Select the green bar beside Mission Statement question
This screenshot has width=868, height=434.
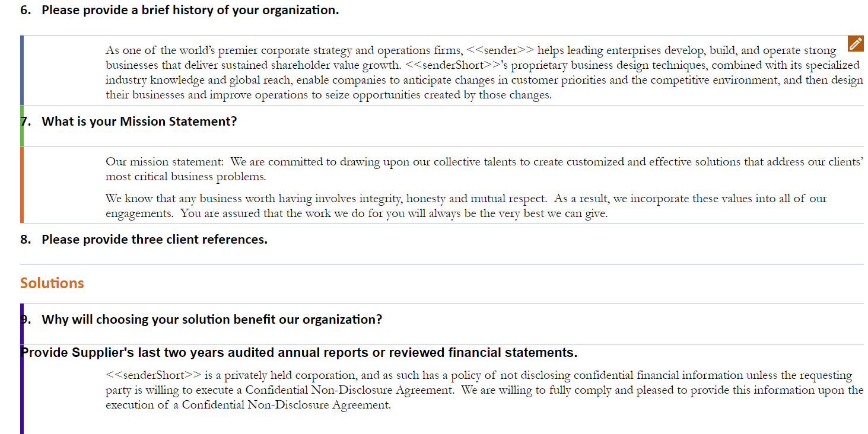22,126
